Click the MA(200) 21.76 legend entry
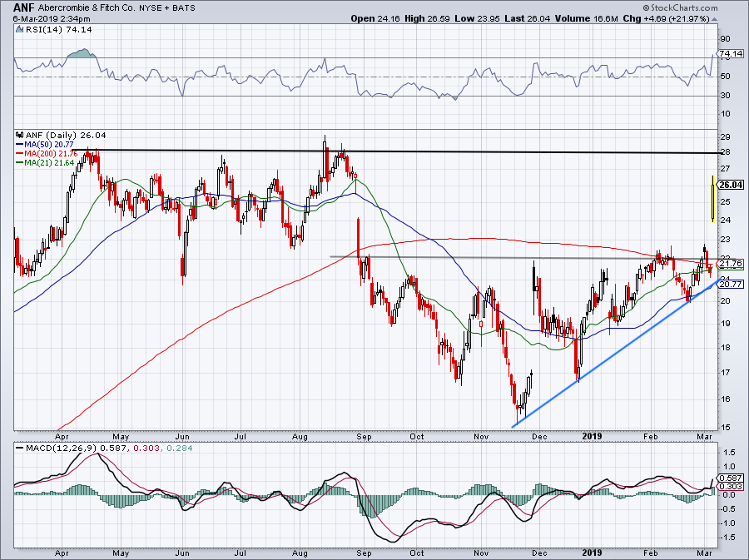This screenshot has height=560, width=749. (47, 154)
